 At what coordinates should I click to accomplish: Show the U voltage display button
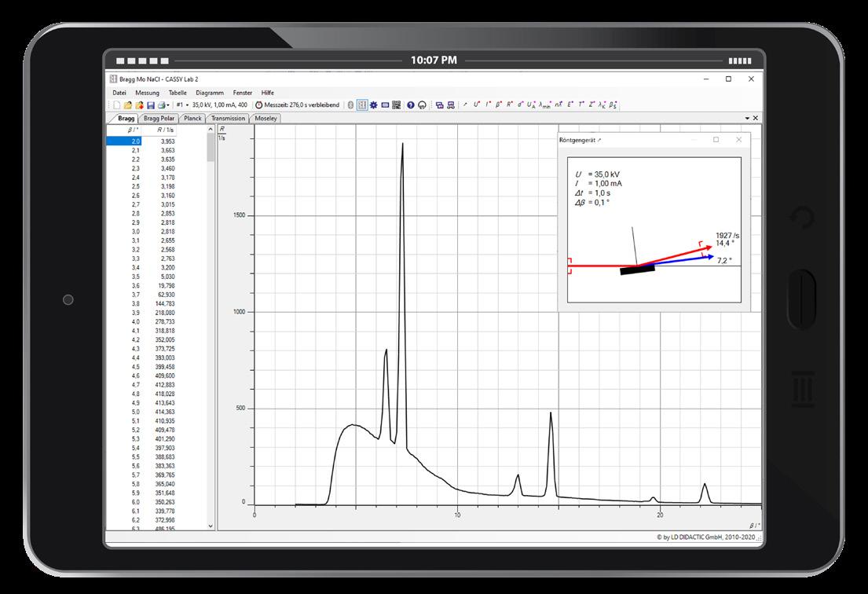[477, 104]
